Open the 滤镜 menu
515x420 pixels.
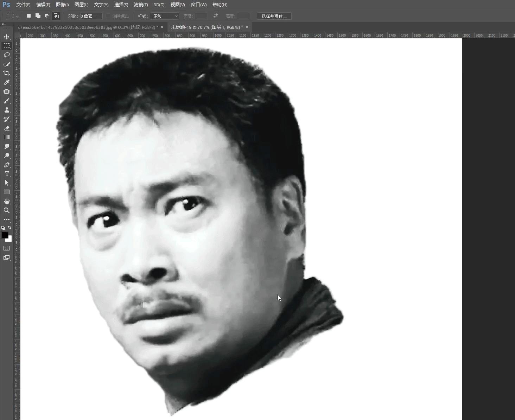141,5
